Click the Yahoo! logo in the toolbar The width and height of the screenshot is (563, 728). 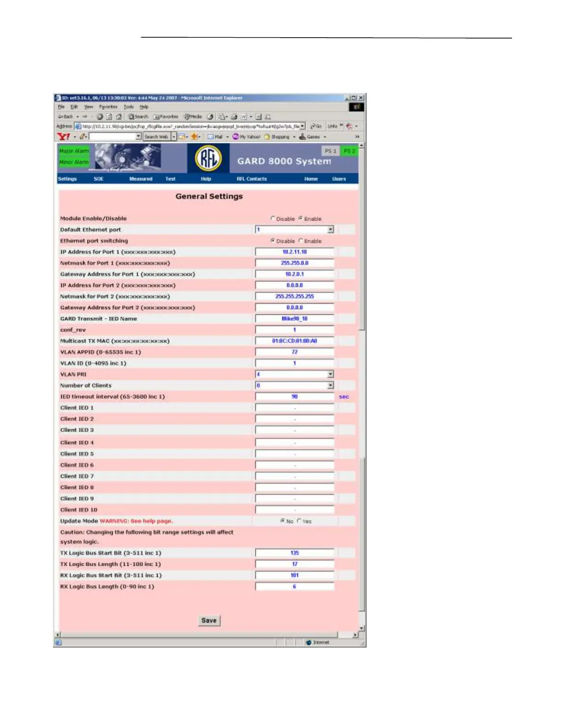[63, 136]
